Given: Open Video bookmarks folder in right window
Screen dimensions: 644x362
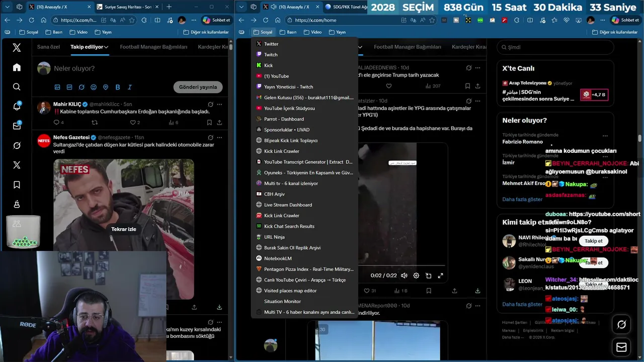Looking at the screenshot, I should coord(312,32).
